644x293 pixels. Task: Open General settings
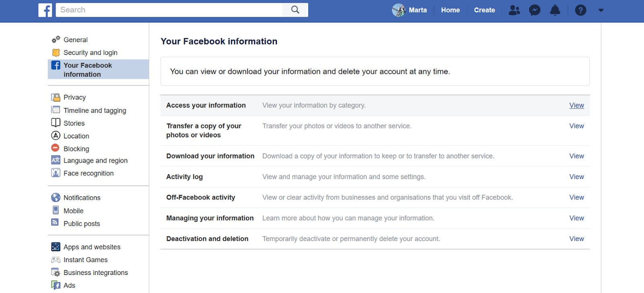pos(76,40)
